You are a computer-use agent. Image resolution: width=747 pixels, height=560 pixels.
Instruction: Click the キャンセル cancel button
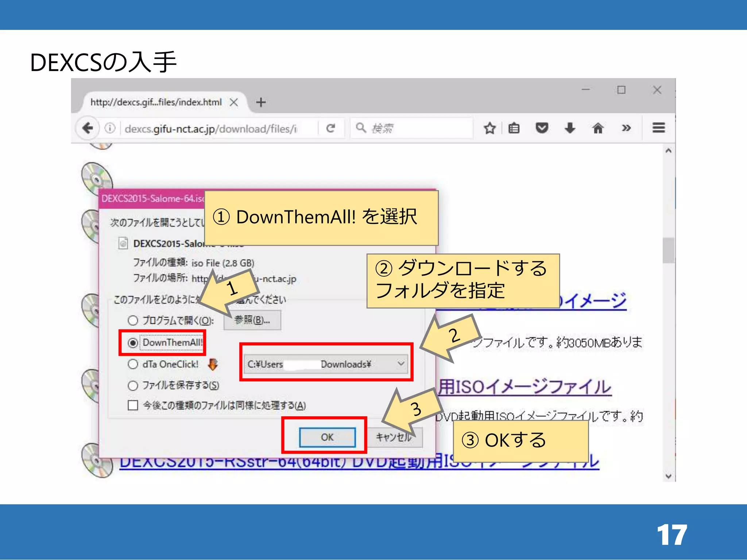[394, 437]
